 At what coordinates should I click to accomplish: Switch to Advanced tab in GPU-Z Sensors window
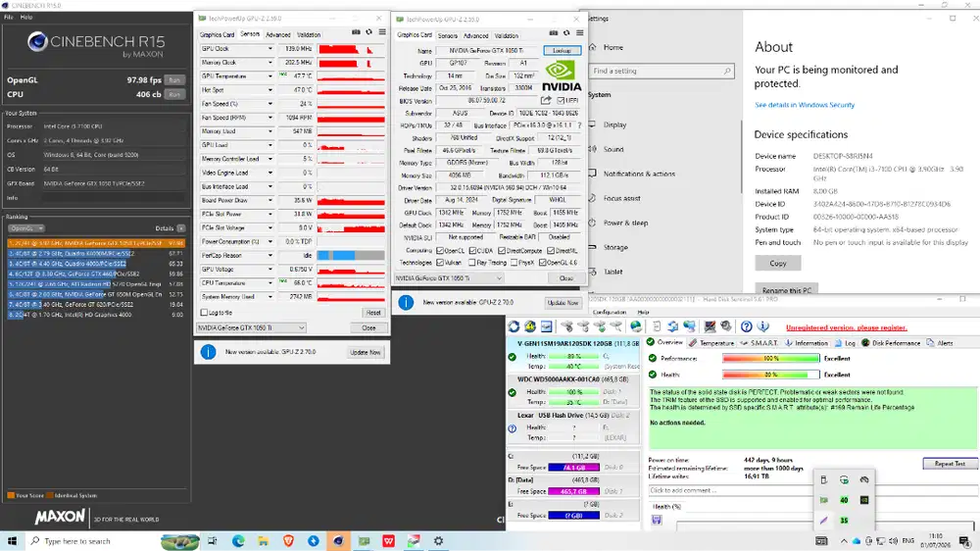click(278, 35)
